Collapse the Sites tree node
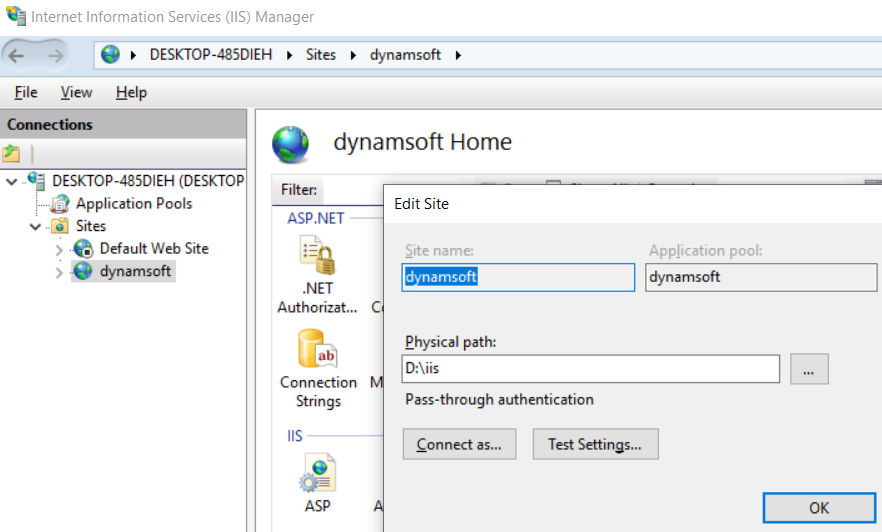The height and width of the screenshot is (532, 882). tap(35, 227)
